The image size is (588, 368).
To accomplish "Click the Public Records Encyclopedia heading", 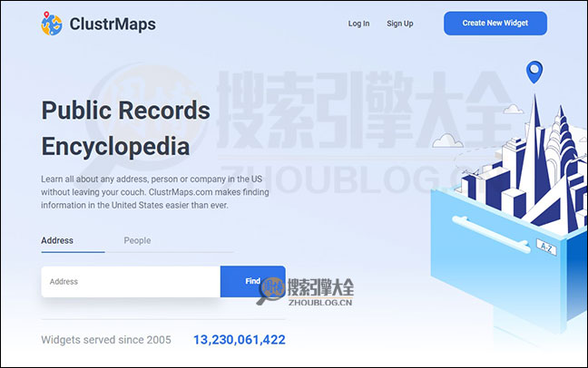I will pos(125,128).
